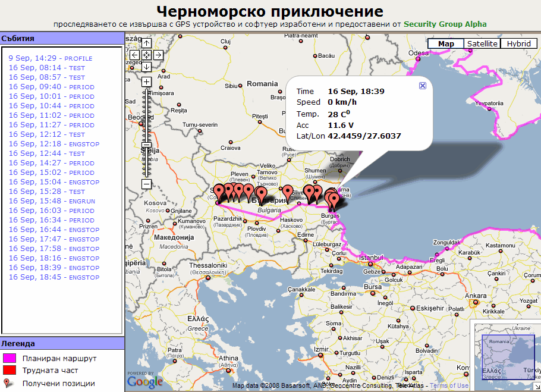Image resolution: width=541 pixels, height=392 pixels.
Task: Zoom in using the plus button
Action: (x=146, y=81)
